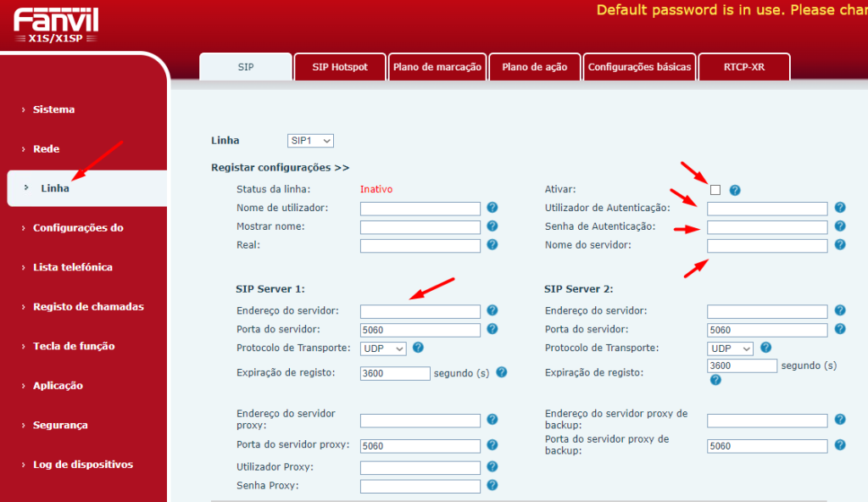Open the Plano de marcação tab

pyautogui.click(x=437, y=67)
